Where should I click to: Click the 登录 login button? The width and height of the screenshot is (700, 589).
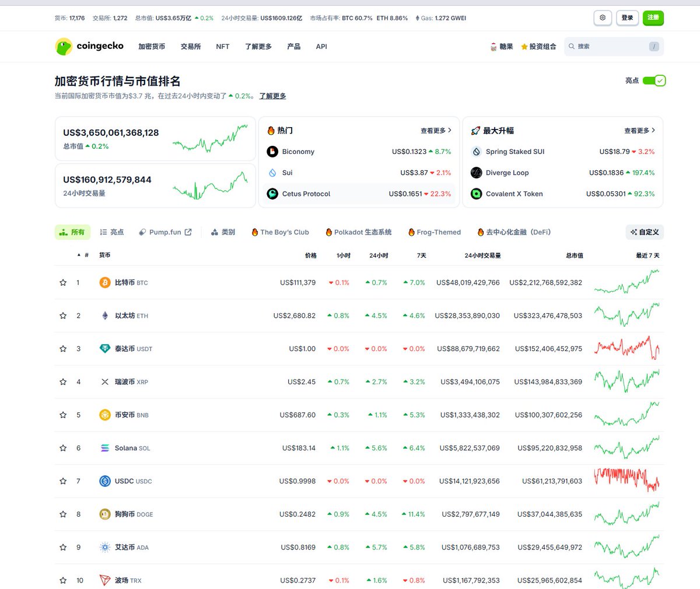pos(627,17)
